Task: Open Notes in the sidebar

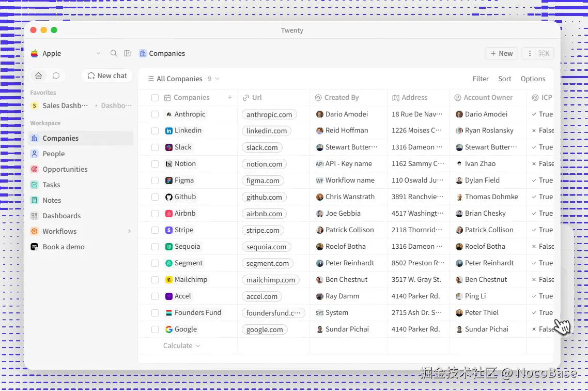Action: pos(81,200)
